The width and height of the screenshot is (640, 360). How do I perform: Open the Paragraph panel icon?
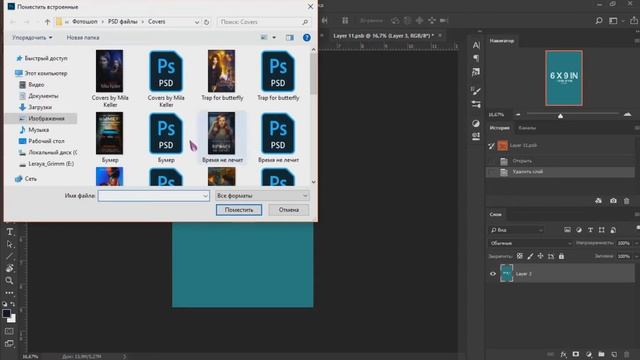click(x=476, y=58)
